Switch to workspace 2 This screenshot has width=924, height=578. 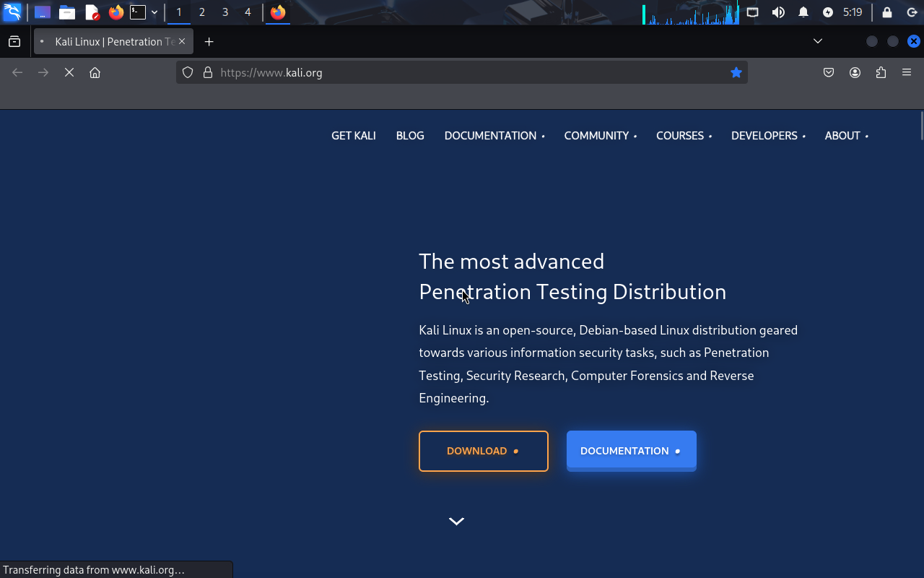(x=202, y=12)
